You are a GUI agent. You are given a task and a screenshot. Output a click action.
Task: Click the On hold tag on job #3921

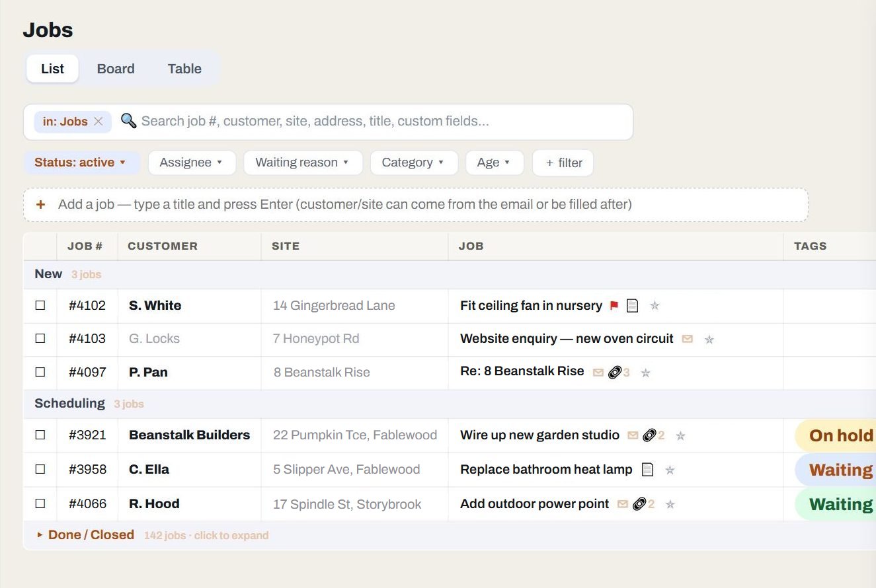coord(836,435)
